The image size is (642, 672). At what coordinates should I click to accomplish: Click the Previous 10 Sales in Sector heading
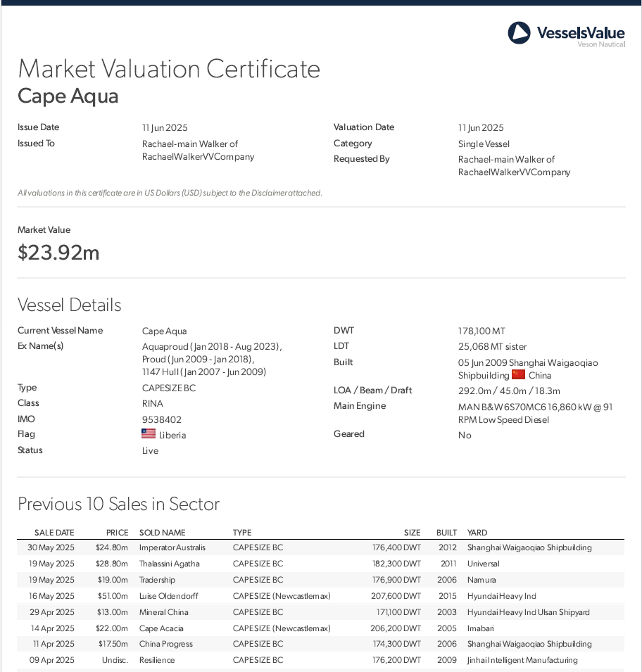tap(118, 504)
